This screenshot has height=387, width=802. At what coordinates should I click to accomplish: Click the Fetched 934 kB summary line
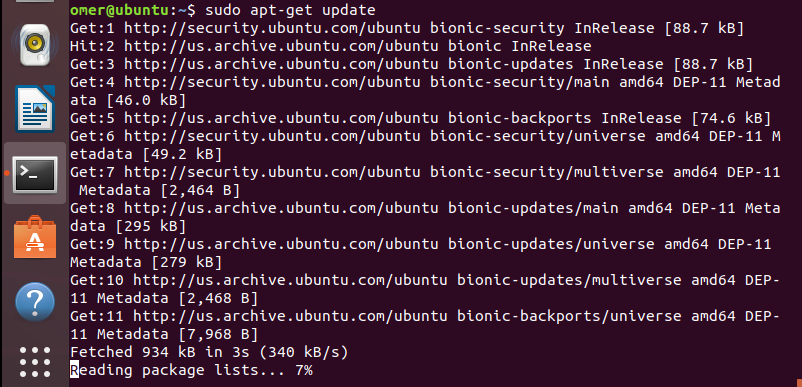[209, 352]
